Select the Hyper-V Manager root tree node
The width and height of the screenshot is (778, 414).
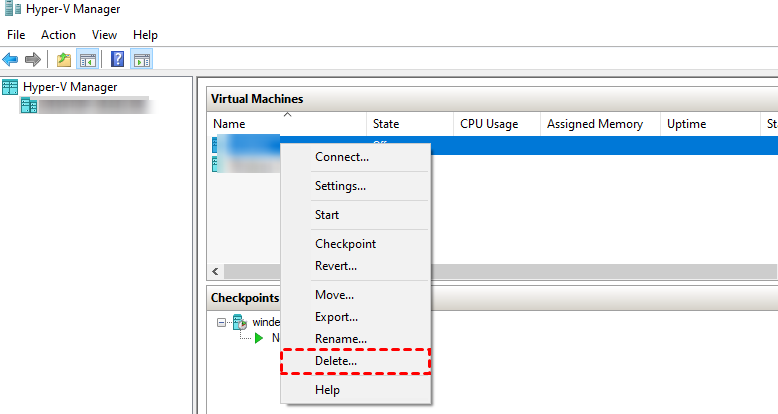coord(70,87)
